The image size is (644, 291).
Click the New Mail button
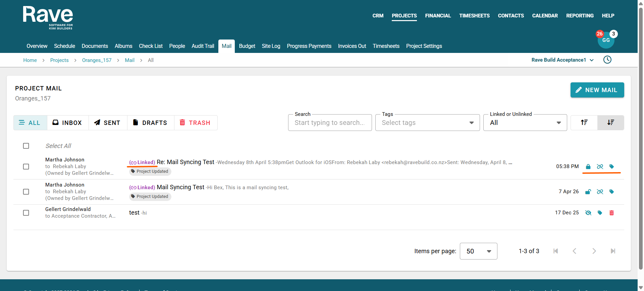tap(597, 90)
